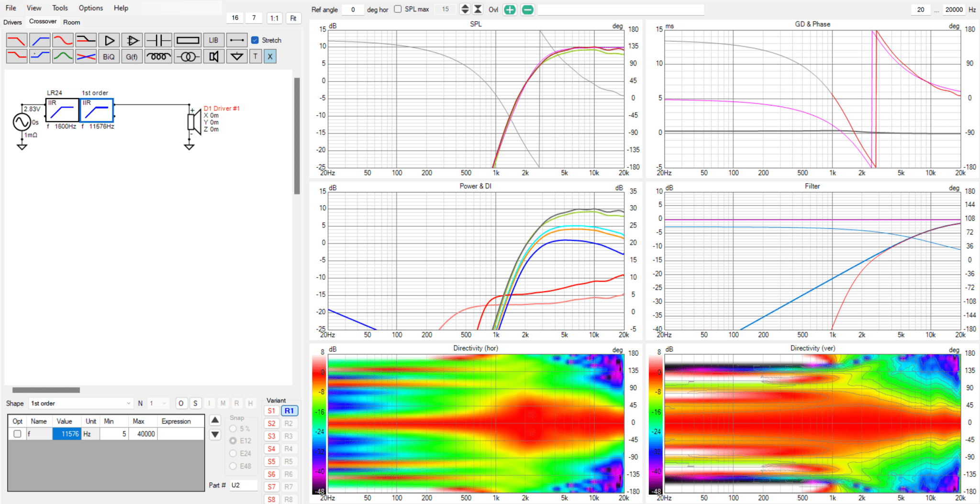Open the File menu
This screenshot has width=980, height=504.
pos(11,8)
